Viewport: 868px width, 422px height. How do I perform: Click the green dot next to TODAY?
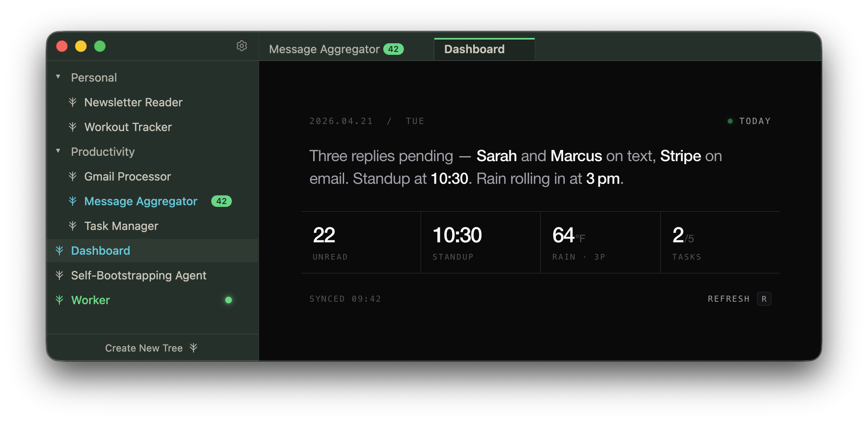[x=730, y=121]
